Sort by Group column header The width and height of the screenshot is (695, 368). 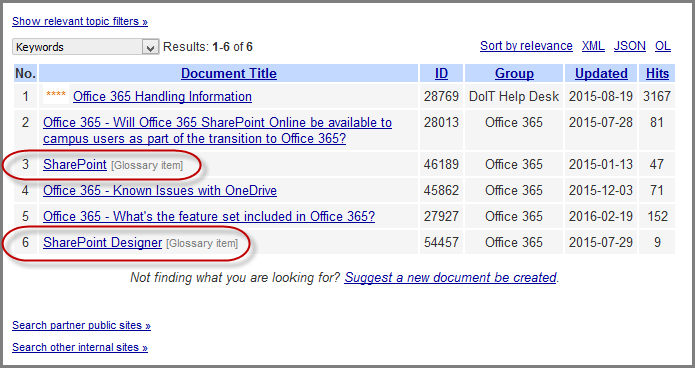pyautogui.click(x=514, y=74)
